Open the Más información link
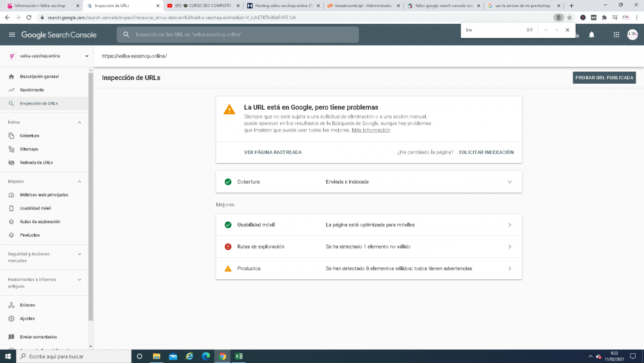The height and width of the screenshot is (363, 644). [370, 130]
